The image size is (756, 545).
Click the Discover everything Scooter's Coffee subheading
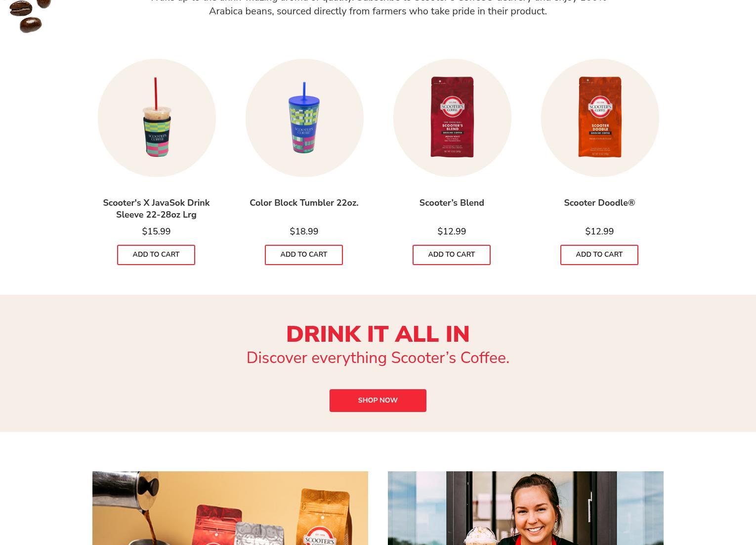point(378,358)
